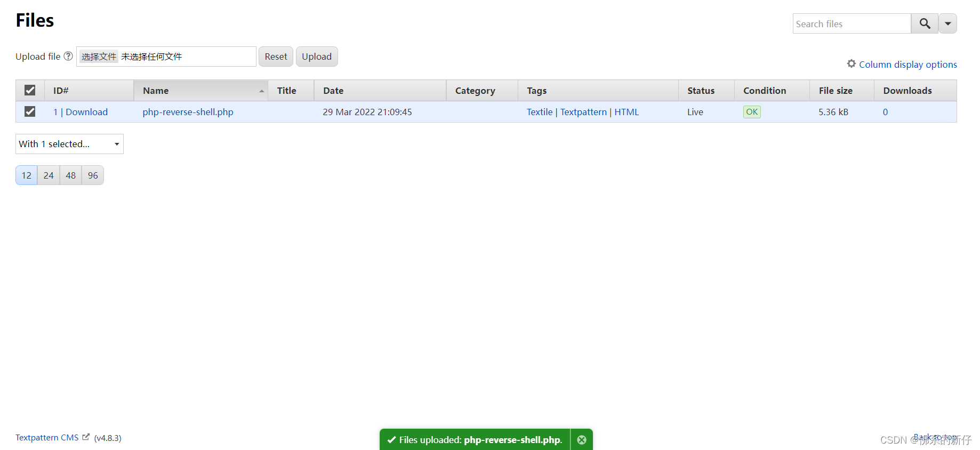Open the php-reverse-shell.php file name link

click(188, 112)
